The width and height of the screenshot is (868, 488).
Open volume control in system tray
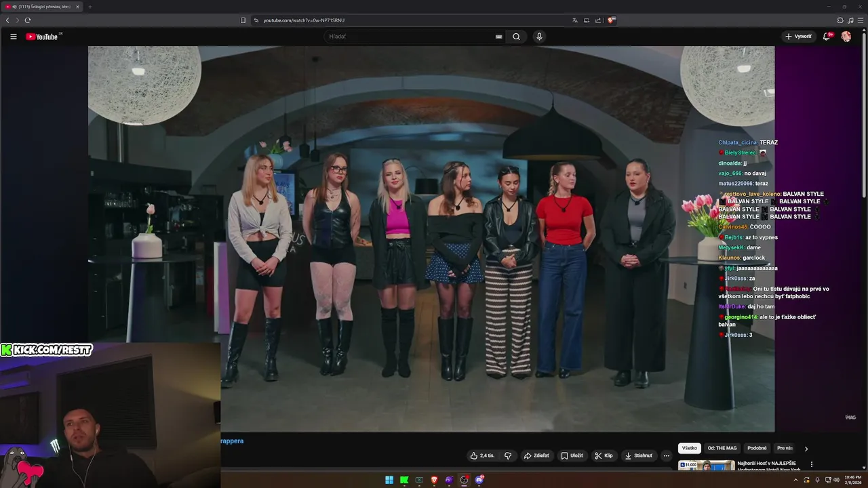[837, 480]
